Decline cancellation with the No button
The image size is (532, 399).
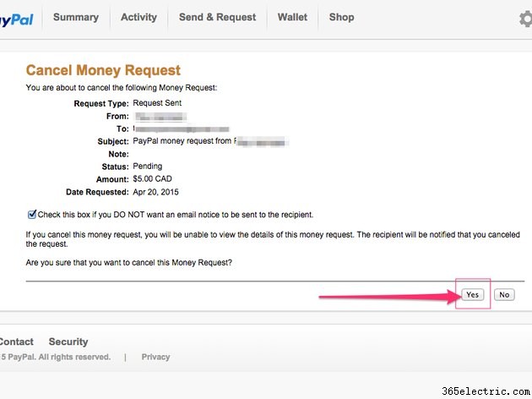(x=504, y=294)
